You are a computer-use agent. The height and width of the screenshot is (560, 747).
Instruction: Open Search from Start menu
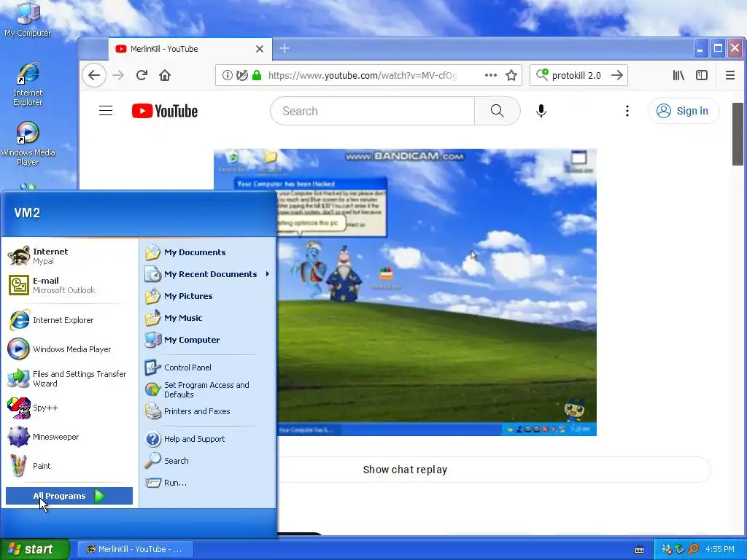click(208, 461)
